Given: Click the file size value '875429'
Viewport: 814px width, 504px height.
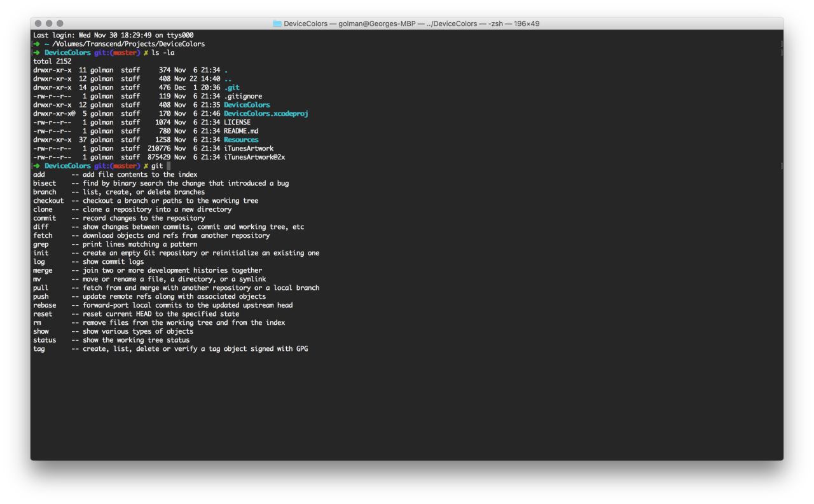Looking at the screenshot, I should click(x=159, y=157).
